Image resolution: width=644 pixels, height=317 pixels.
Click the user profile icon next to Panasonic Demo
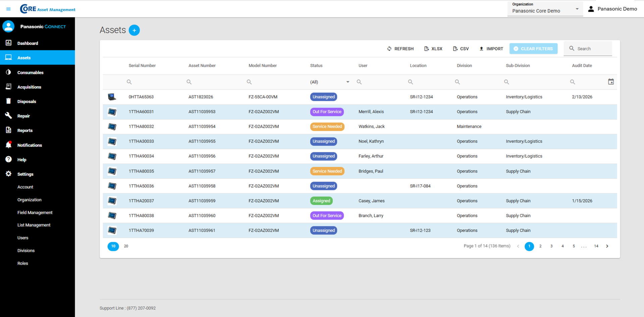point(591,9)
